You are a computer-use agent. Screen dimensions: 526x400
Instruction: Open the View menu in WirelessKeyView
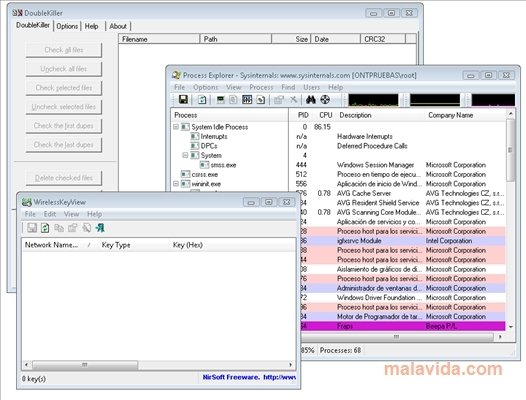71,214
